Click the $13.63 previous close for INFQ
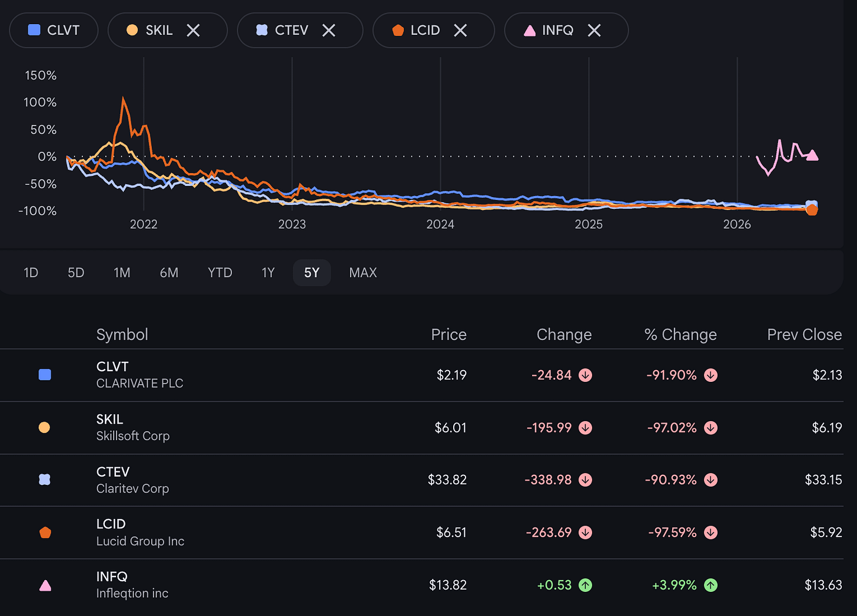This screenshot has width=857, height=616. [x=823, y=585]
